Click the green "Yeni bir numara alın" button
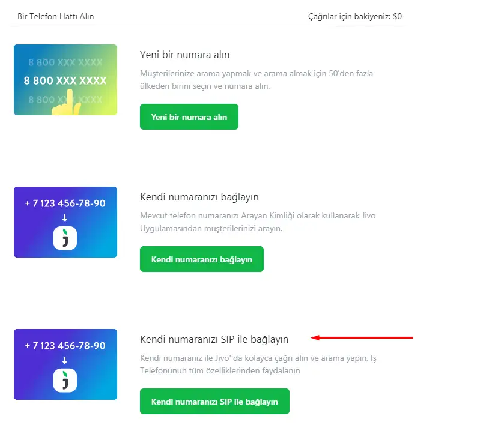504x446 pixels. (x=189, y=117)
